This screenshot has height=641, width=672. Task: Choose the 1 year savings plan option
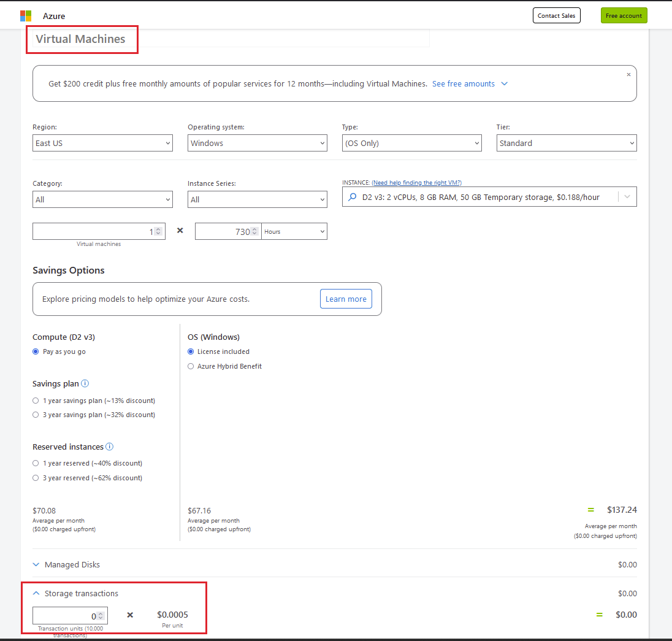tap(36, 401)
